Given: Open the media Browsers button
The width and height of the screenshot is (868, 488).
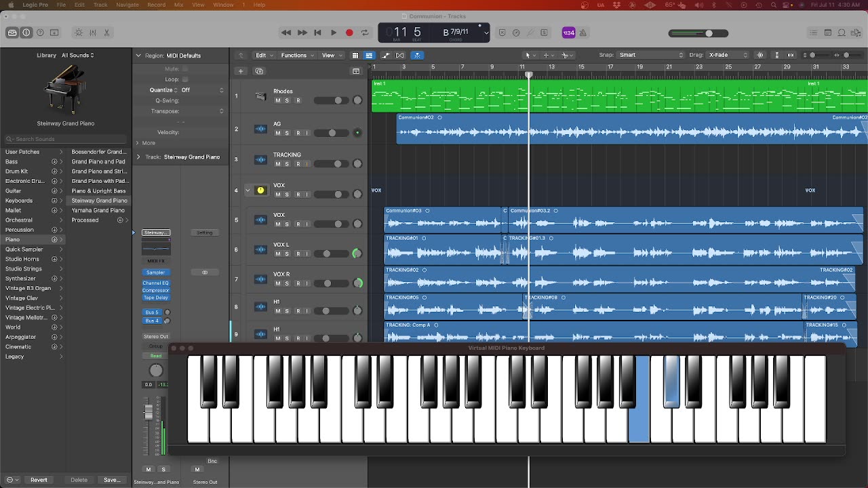Looking at the screenshot, I should pyautogui.click(x=855, y=33).
